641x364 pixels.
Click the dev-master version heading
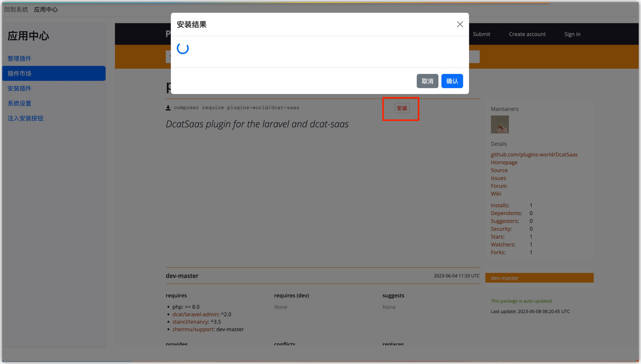[182, 276]
